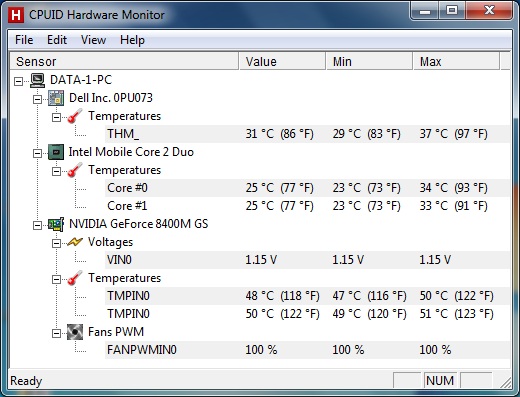Image resolution: width=520 pixels, height=397 pixels.
Task: Collapse Temperatures under NVIDIA GeForce
Action: pyautogui.click(x=56, y=279)
